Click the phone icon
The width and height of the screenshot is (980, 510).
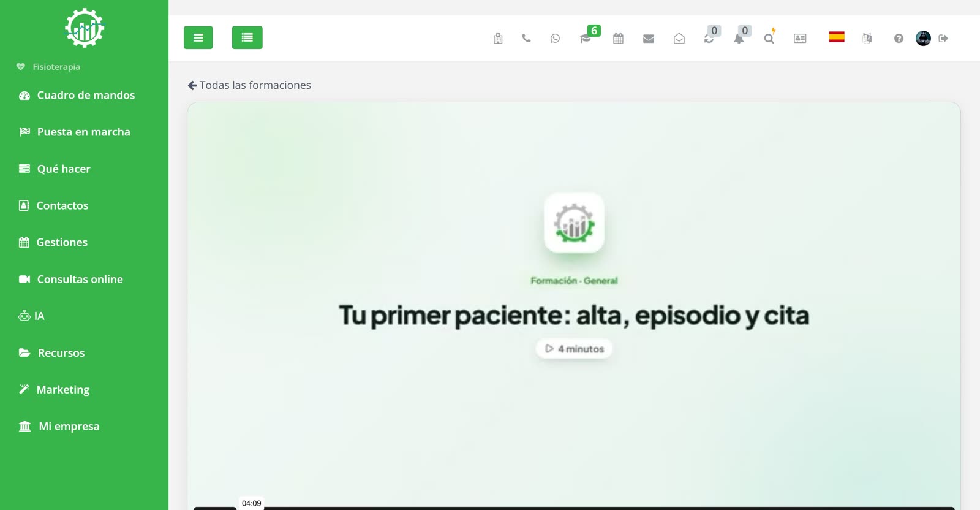[x=526, y=38]
